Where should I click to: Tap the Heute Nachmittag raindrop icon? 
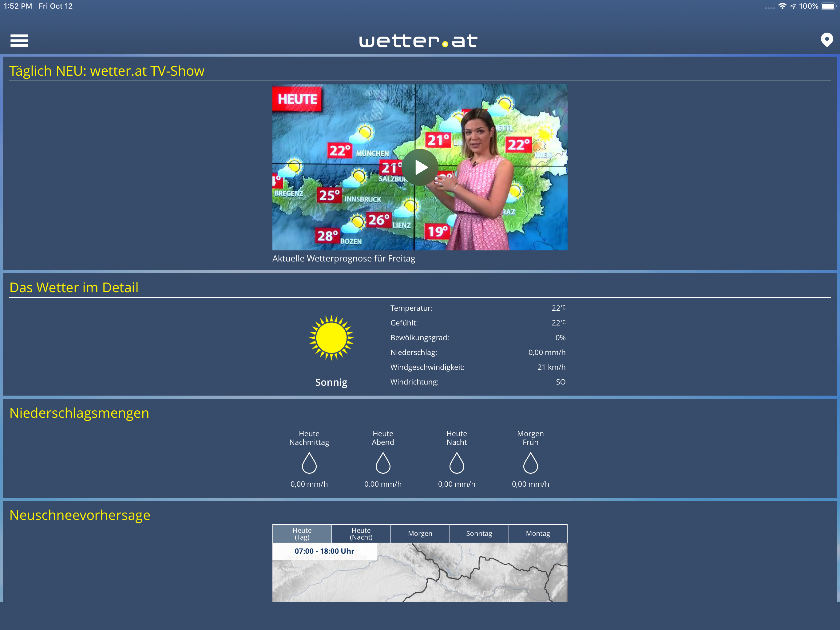pos(309,463)
